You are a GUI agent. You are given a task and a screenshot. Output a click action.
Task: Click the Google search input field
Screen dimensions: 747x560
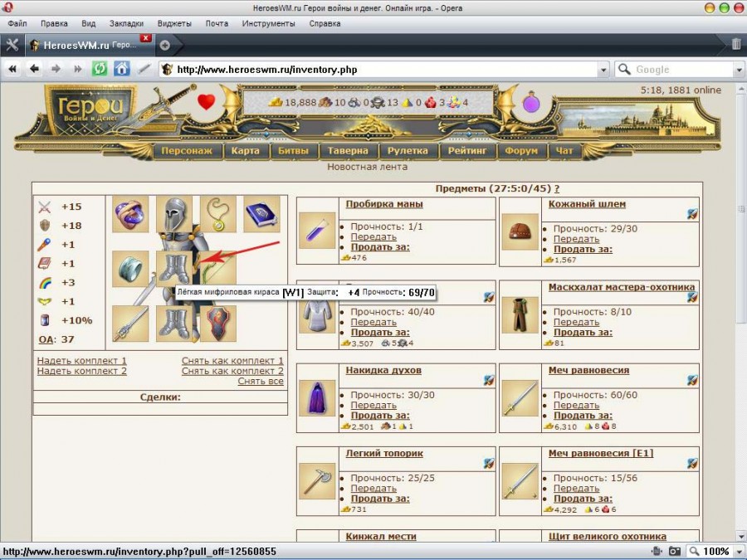682,70
